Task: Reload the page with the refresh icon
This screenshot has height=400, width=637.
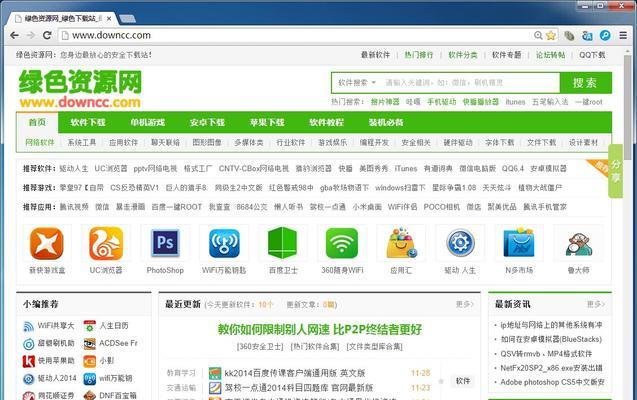Action: pos(47,36)
